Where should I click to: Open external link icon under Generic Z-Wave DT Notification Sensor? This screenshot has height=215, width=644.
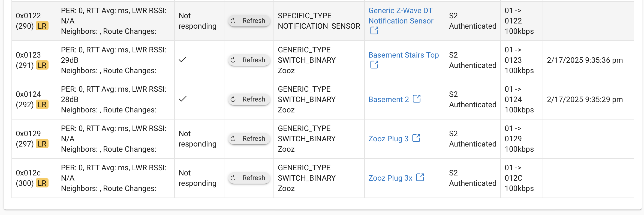pyautogui.click(x=374, y=31)
